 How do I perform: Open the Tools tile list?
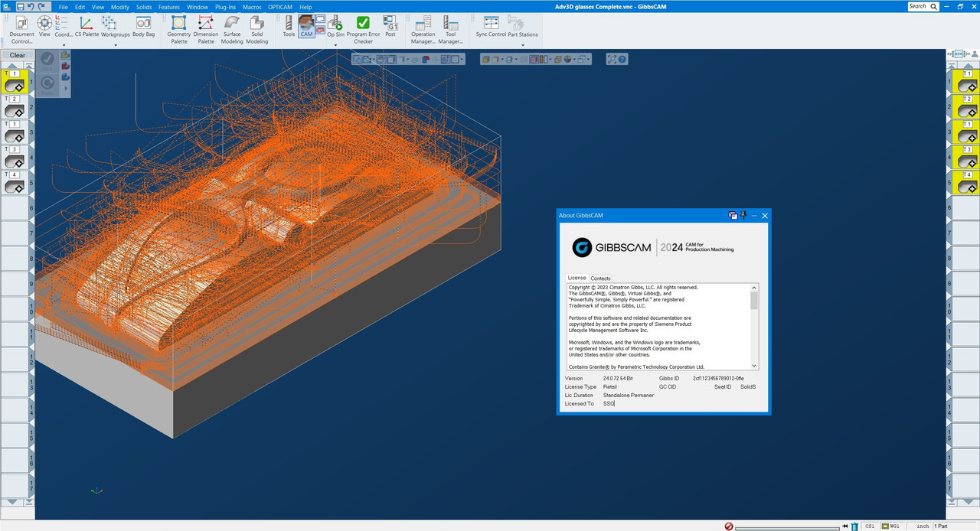coord(289,27)
